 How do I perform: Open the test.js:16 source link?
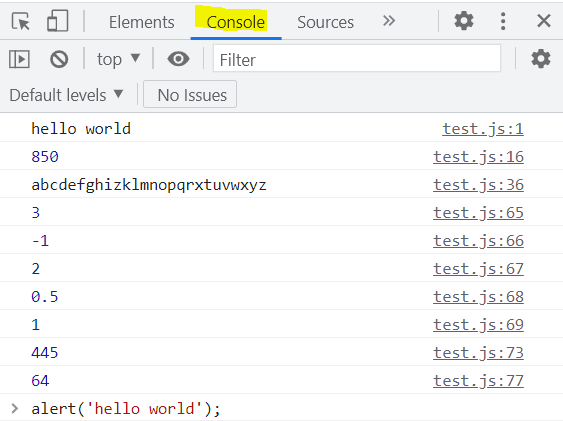[478, 157]
